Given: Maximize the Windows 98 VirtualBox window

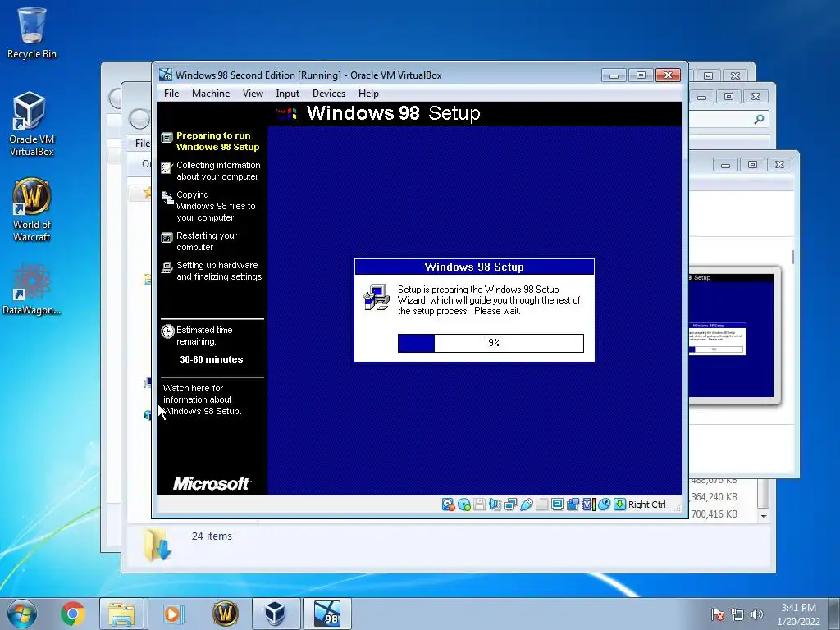Looking at the screenshot, I should coord(641,75).
